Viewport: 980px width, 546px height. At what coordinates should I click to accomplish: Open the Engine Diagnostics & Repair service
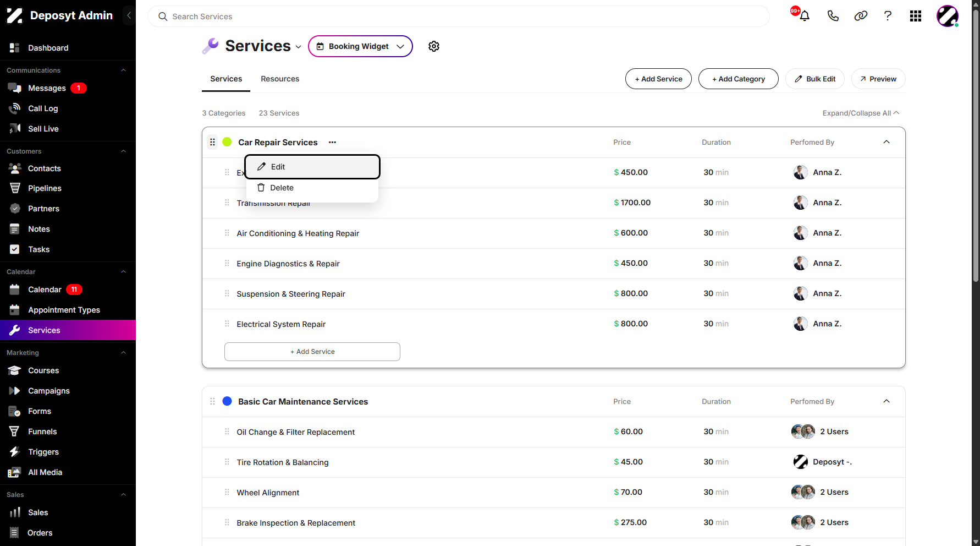(288, 264)
